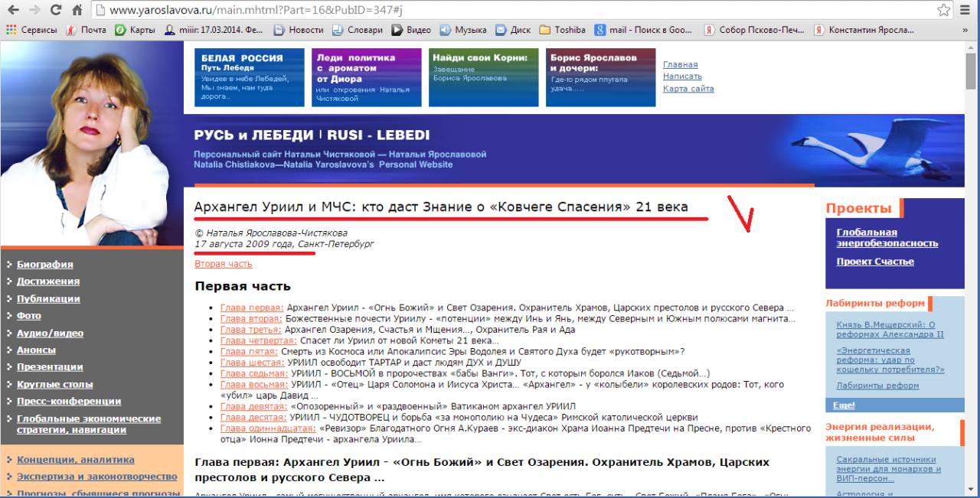Open Князь В.Мещерский: О реформах link

point(890,330)
